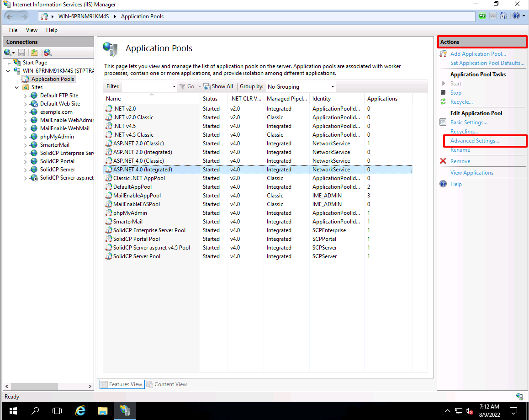Click the IIS Manager taskbar icon
Screen dimensions: 529x420
point(125,411)
